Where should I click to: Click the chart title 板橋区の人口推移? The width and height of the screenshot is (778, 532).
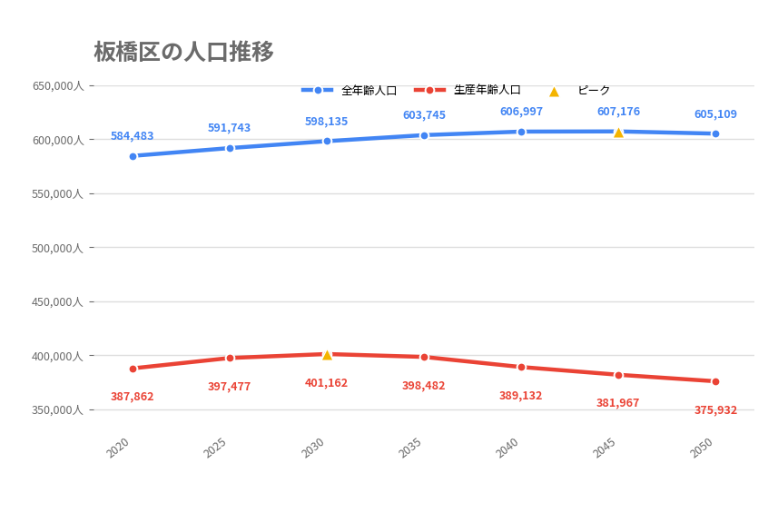click(183, 52)
